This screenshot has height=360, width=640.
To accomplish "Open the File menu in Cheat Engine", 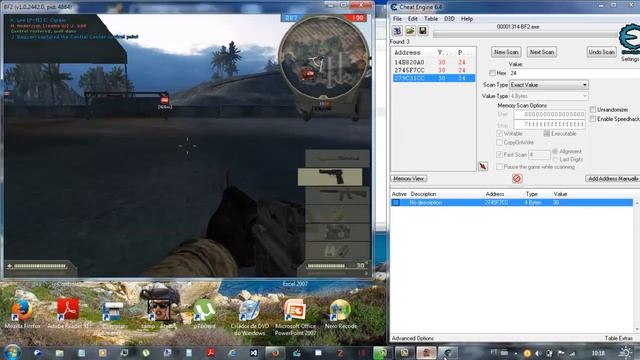I will (397, 19).
